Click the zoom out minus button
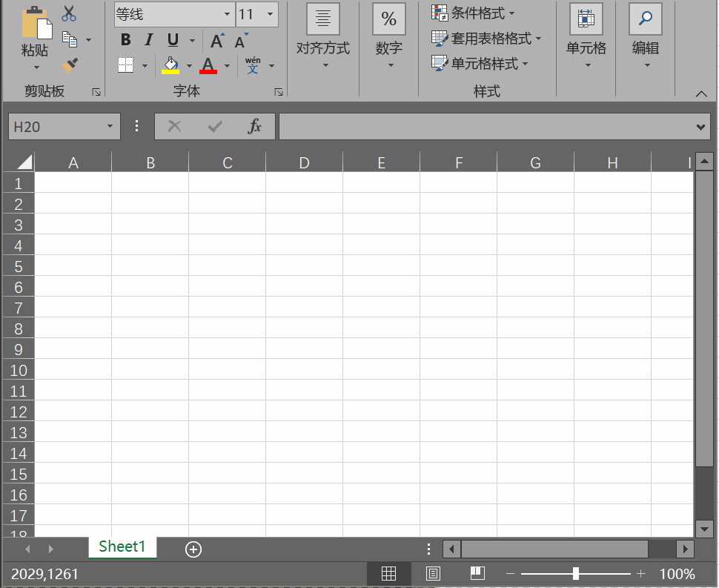The image size is (719, 588). pyautogui.click(x=511, y=574)
